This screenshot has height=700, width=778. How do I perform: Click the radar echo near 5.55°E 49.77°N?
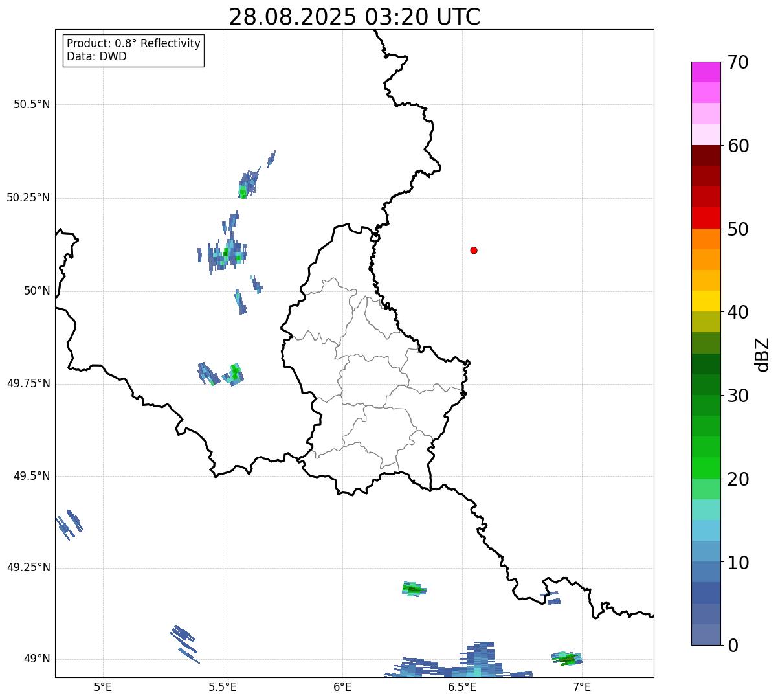click(234, 374)
